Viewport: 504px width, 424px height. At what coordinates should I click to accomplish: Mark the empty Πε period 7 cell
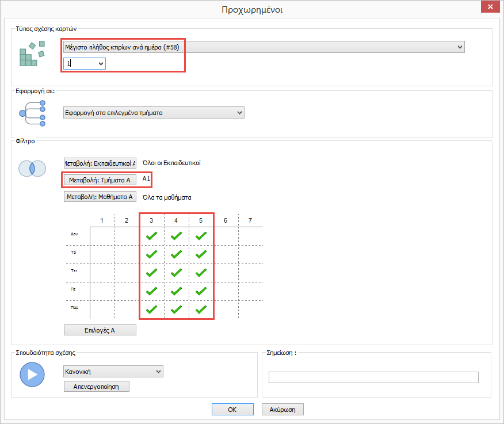point(250,291)
